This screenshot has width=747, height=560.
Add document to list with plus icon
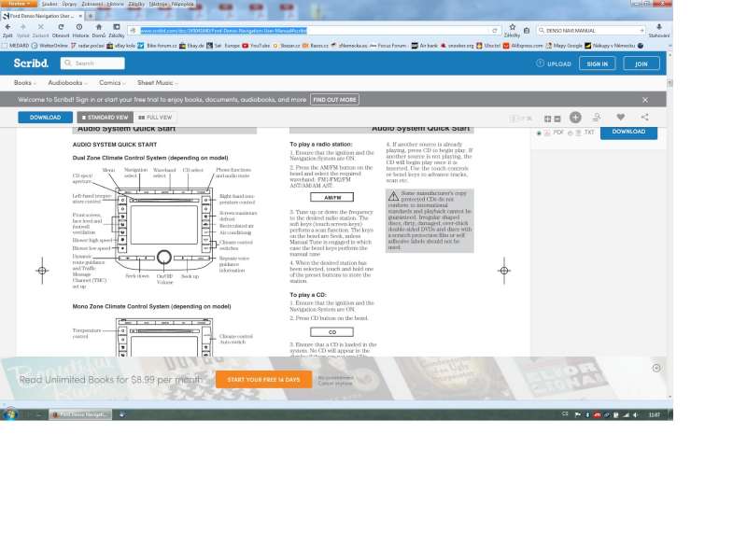[x=575, y=118]
